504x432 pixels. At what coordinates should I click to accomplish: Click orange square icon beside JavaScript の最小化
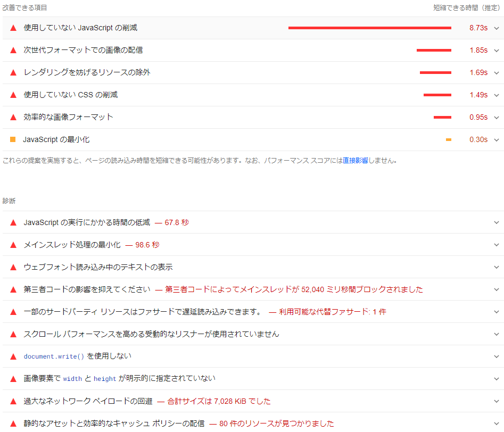coord(13,139)
